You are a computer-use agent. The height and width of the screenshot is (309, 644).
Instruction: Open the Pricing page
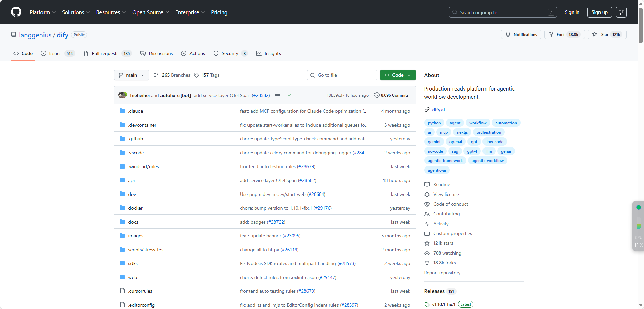[x=219, y=12]
